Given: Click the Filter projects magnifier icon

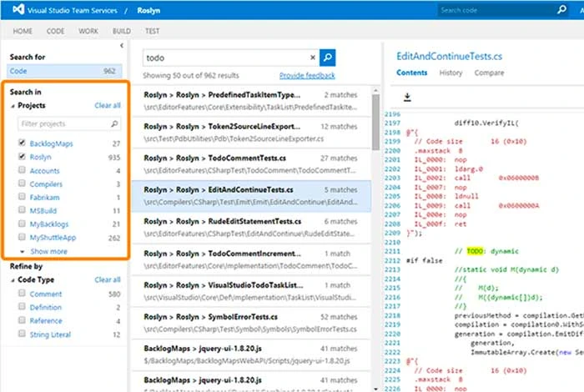Looking at the screenshot, I should [x=114, y=124].
